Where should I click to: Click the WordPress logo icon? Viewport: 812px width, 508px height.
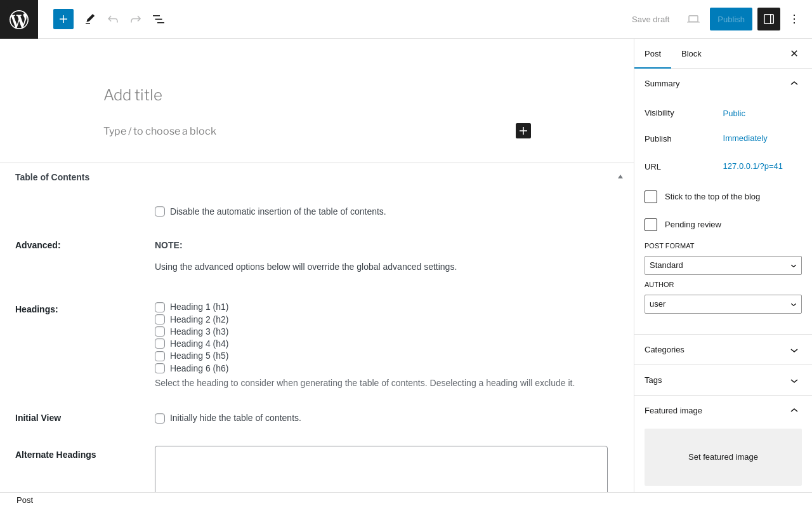click(x=19, y=19)
